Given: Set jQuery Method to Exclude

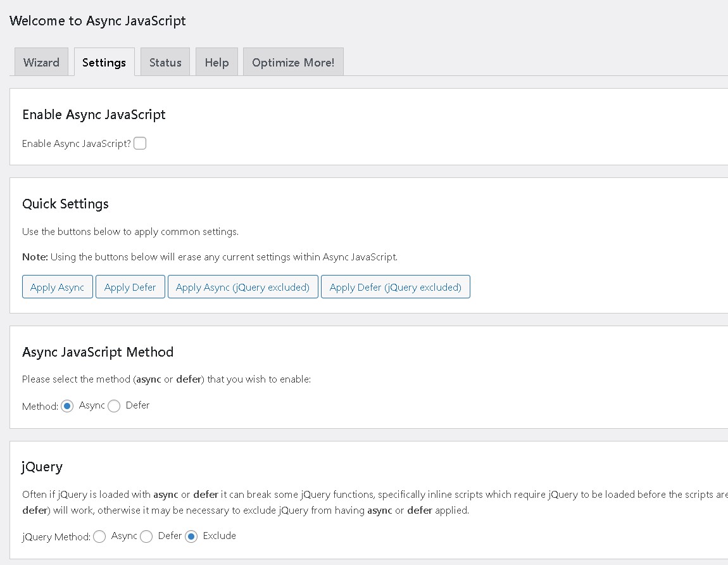Looking at the screenshot, I should (192, 536).
